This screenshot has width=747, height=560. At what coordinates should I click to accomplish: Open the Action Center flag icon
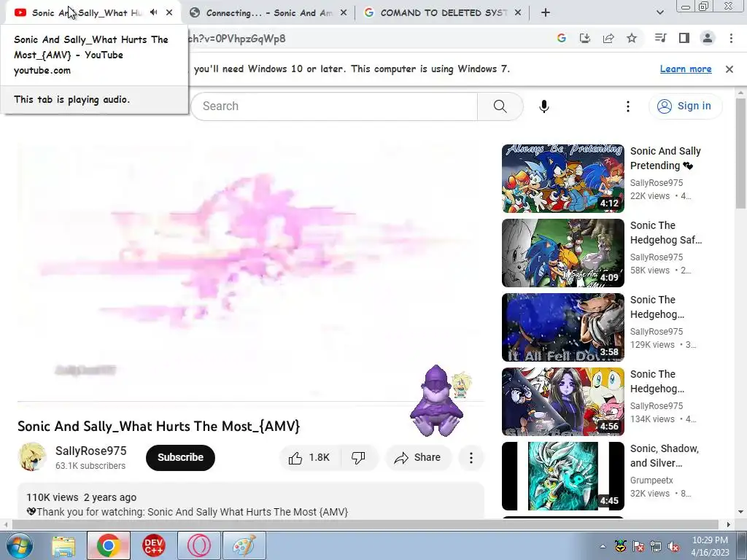[638, 547]
